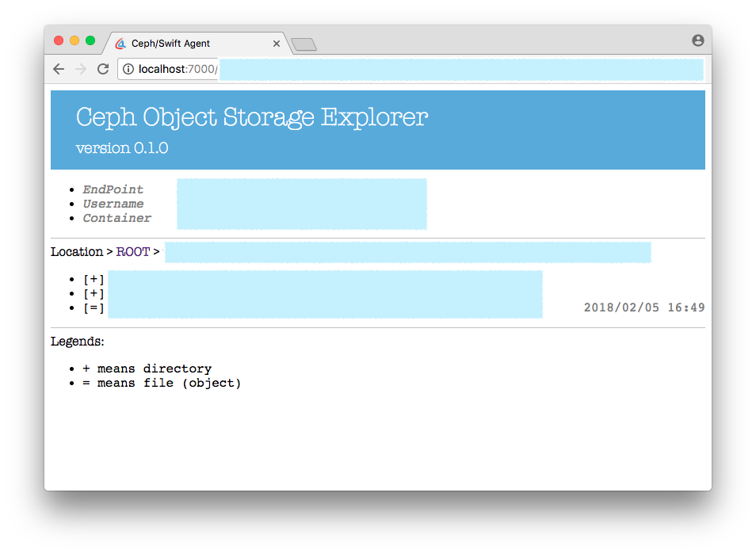Screen dimensions: 756x554
Task: Open a new tab with the tab button
Action: (304, 44)
